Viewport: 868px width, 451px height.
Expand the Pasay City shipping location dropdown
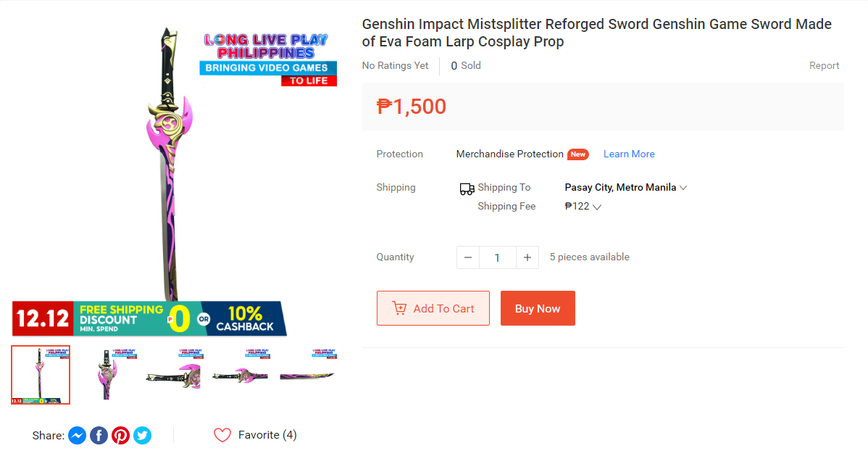pyautogui.click(x=683, y=188)
